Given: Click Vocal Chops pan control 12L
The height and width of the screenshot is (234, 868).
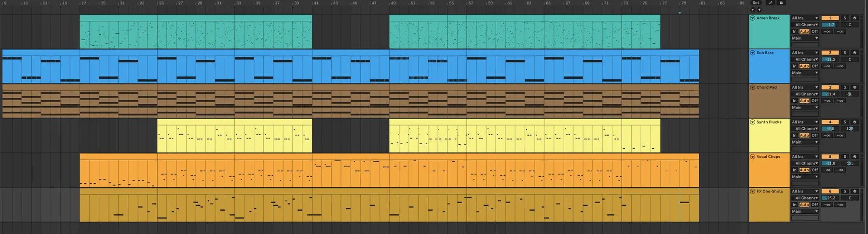Looking at the screenshot, I should [x=850, y=164].
